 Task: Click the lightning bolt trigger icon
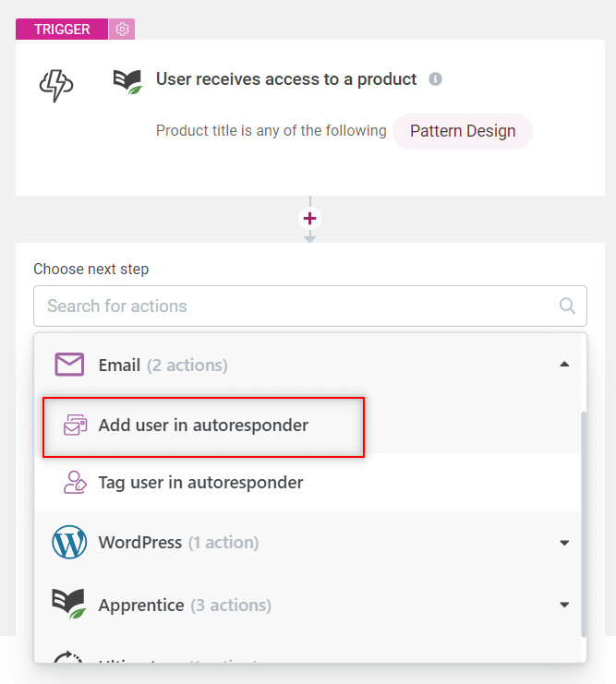coord(56,85)
